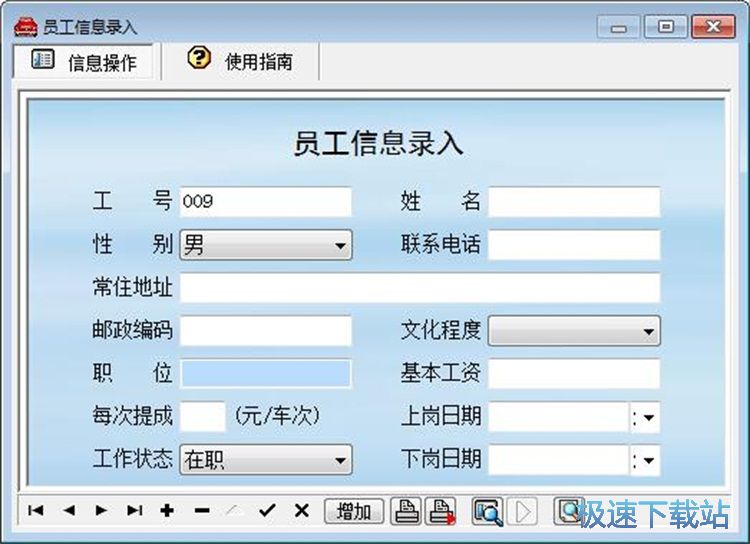Click the 姓名 input field
The height and width of the screenshot is (544, 750).
click(574, 202)
